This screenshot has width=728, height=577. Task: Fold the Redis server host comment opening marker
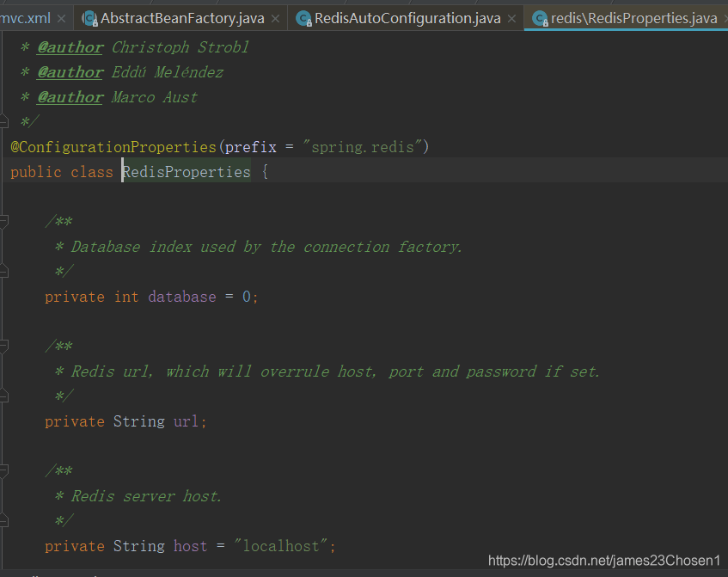click(x=3, y=470)
